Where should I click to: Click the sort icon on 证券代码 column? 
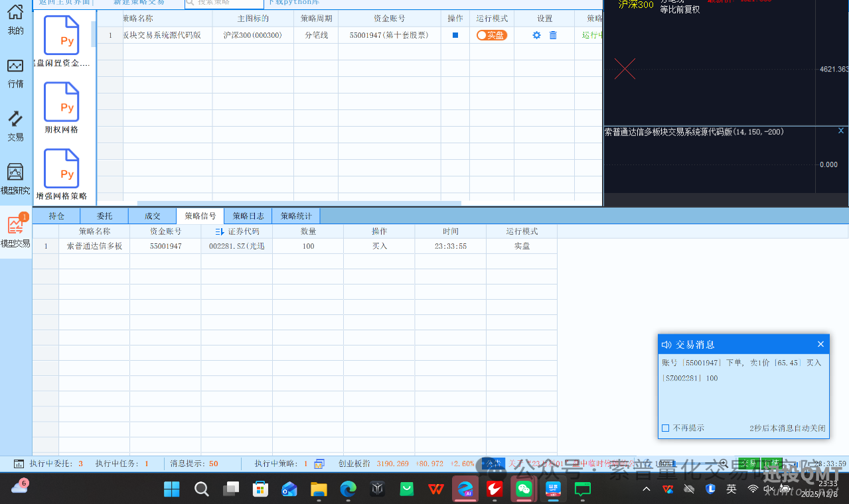point(220,231)
